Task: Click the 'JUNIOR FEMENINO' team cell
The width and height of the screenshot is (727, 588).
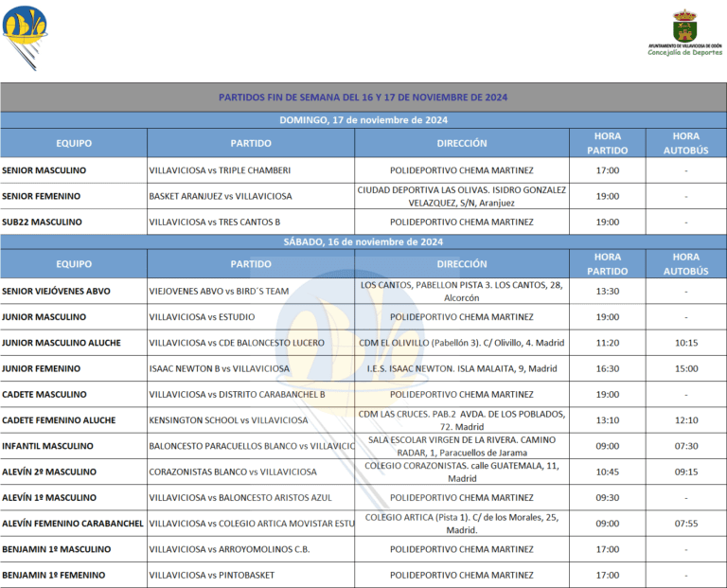Action: (x=73, y=368)
